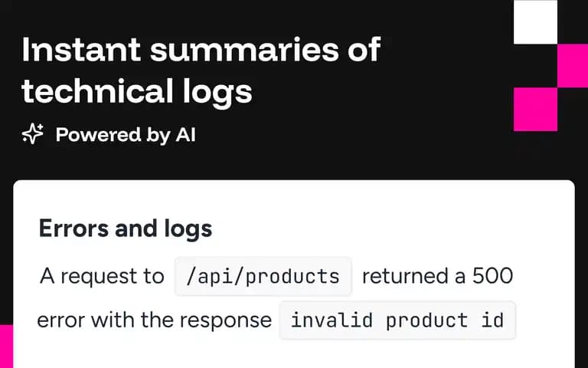Click the "error with the response" text
This screenshot has width=588, height=368.
pyautogui.click(x=155, y=320)
